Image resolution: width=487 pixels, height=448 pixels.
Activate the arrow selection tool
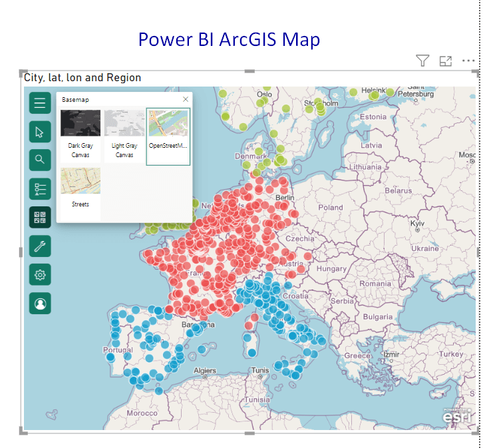40,132
